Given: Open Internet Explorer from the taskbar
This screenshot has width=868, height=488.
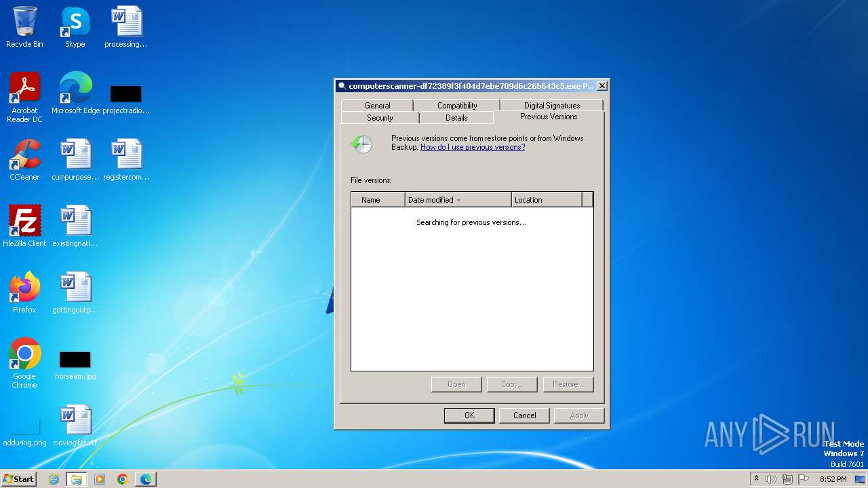Looking at the screenshot, I should click(x=54, y=479).
